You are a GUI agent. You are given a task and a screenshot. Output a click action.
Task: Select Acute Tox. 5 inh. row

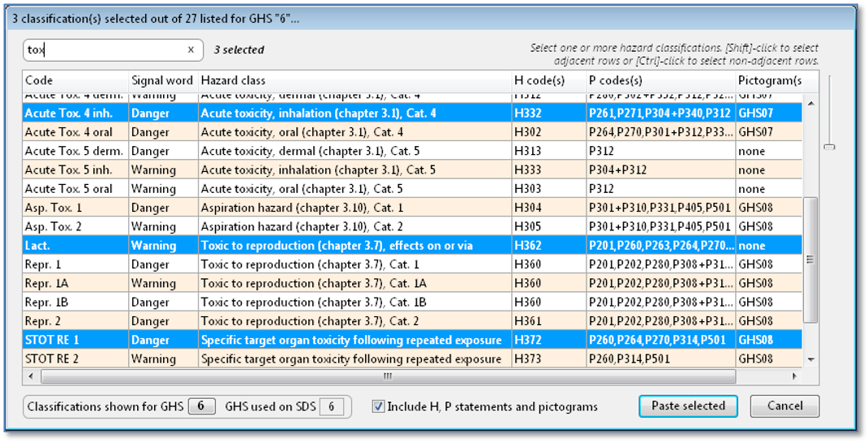pyautogui.click(x=412, y=170)
